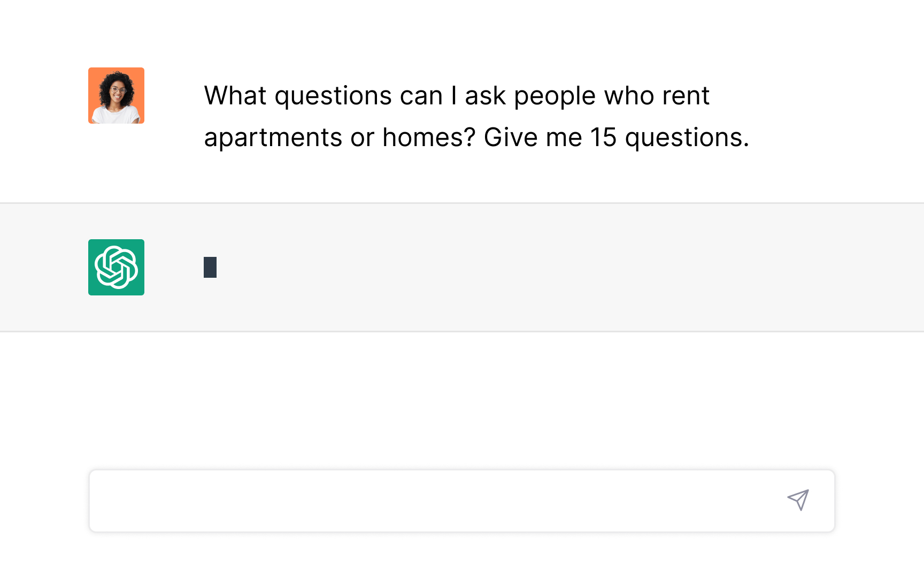The height and width of the screenshot is (578, 924).
Task: Focus the message input box
Action: pyautogui.click(x=428, y=501)
